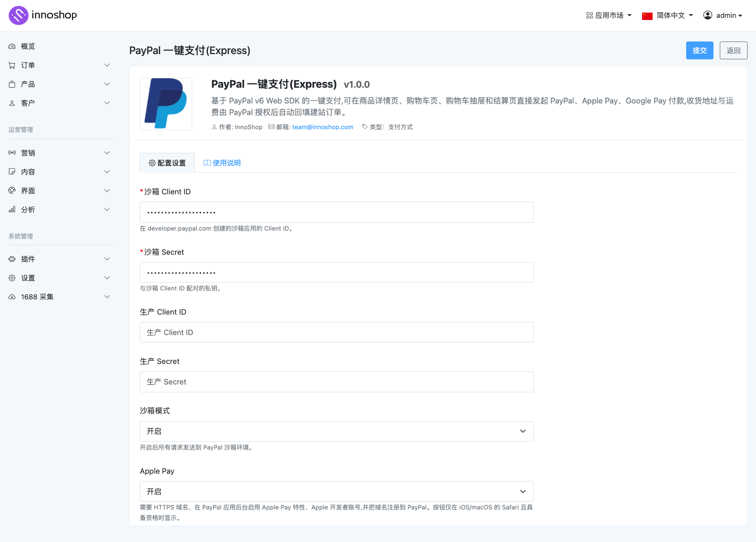Image resolution: width=756 pixels, height=542 pixels.
Task: Open the 概览 dashboard icon
Action: coord(12,46)
